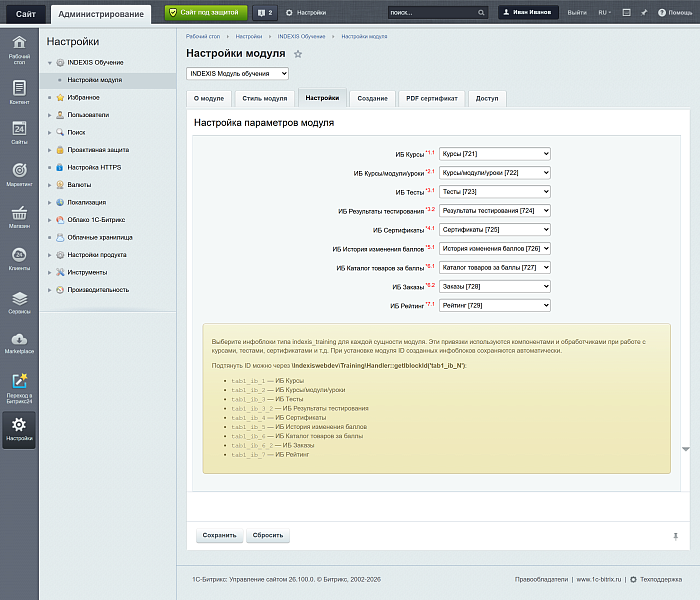Open the ИБ Курсы dropdown
The width and height of the screenshot is (700, 600).
tap(495, 154)
